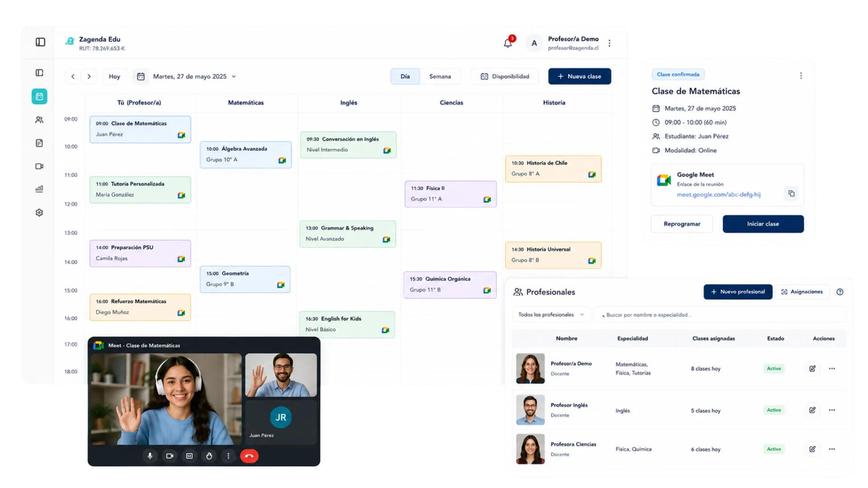
Task: Edit Profesor Inglés row
Action: pyautogui.click(x=812, y=410)
